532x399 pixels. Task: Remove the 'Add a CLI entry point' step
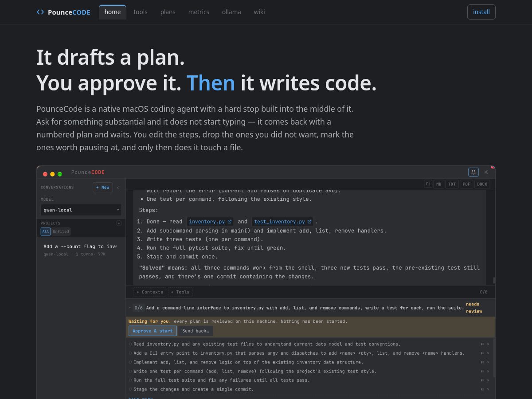point(488,353)
